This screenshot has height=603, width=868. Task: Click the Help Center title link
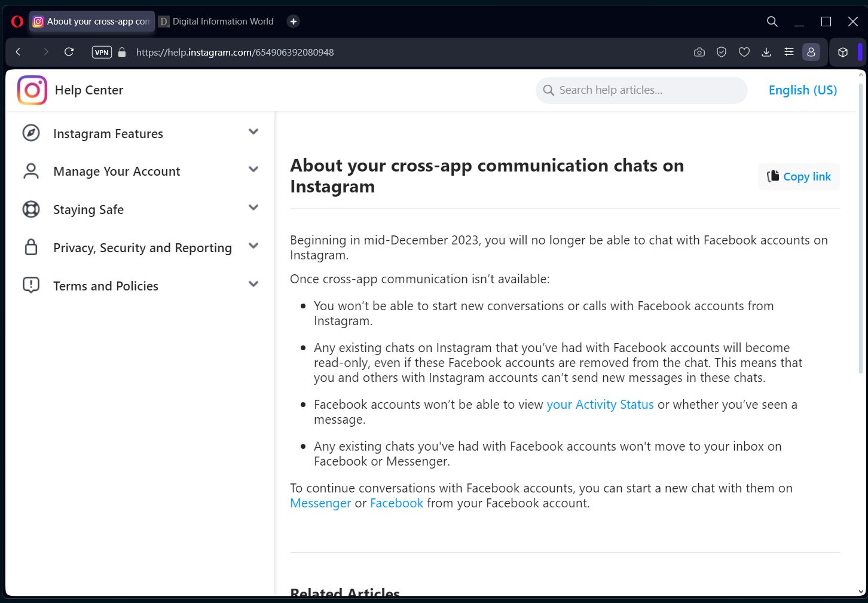point(89,90)
